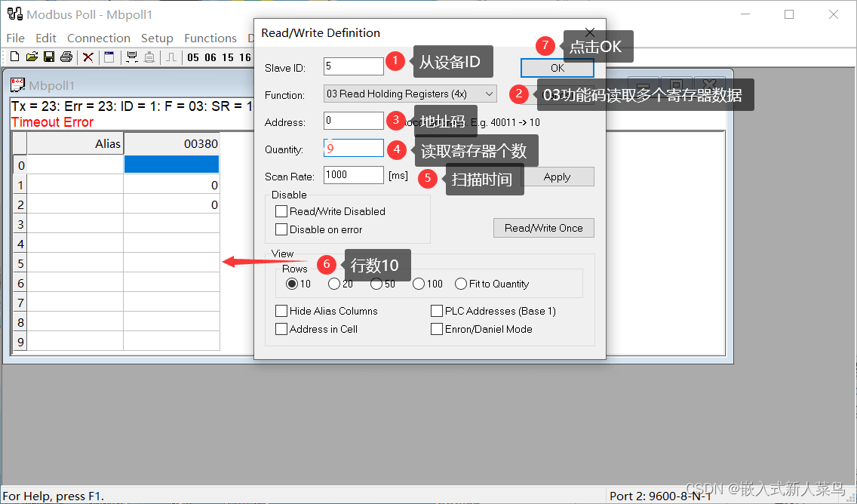Check PLC Addresses (Base 1)

[437, 311]
